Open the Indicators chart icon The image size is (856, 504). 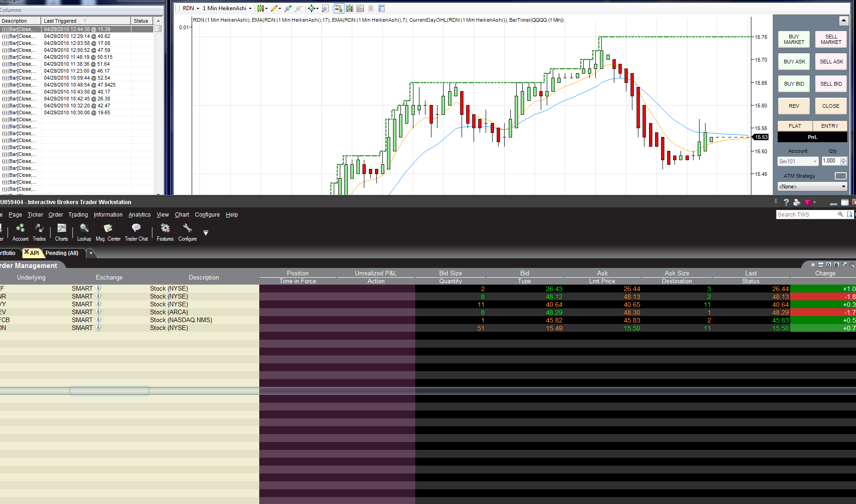(x=360, y=8)
